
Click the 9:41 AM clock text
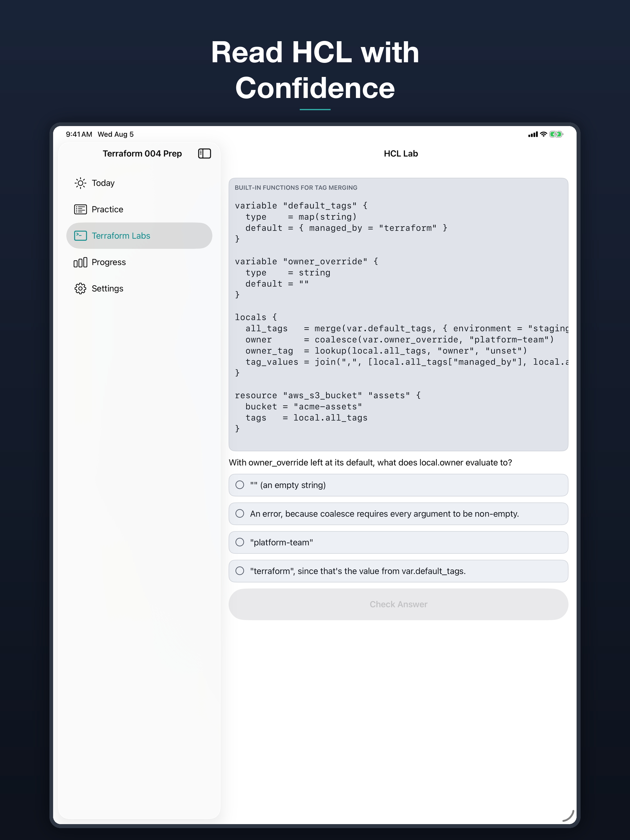[x=79, y=134]
